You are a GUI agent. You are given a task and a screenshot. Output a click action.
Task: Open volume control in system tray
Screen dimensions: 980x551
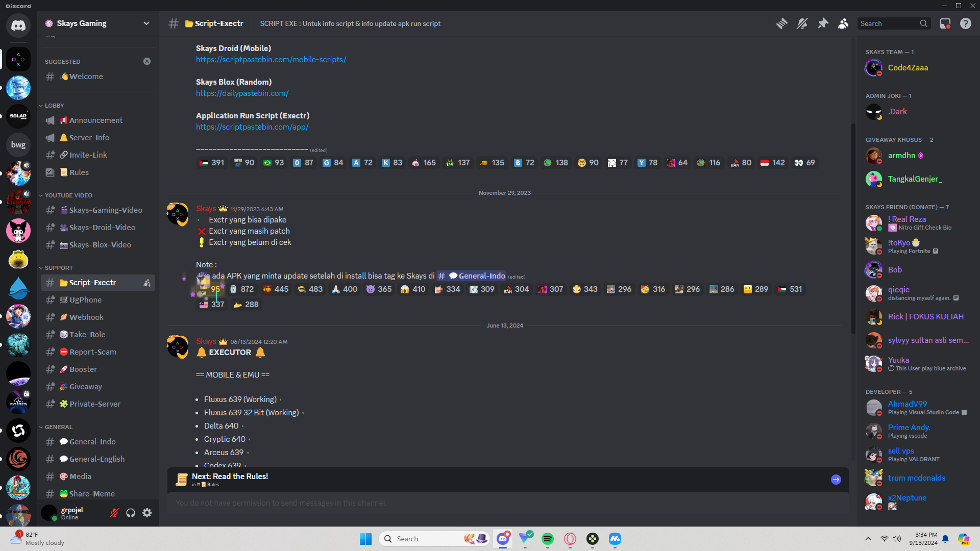[897, 539]
